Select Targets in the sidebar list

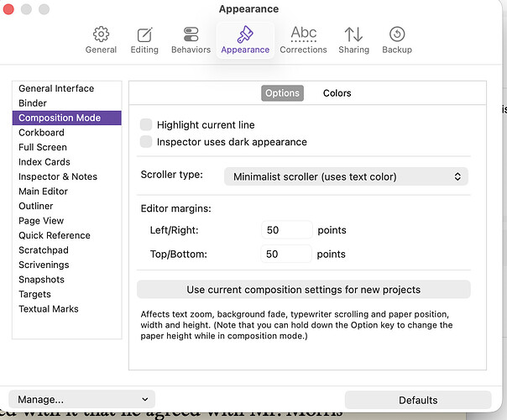[x=67, y=295]
